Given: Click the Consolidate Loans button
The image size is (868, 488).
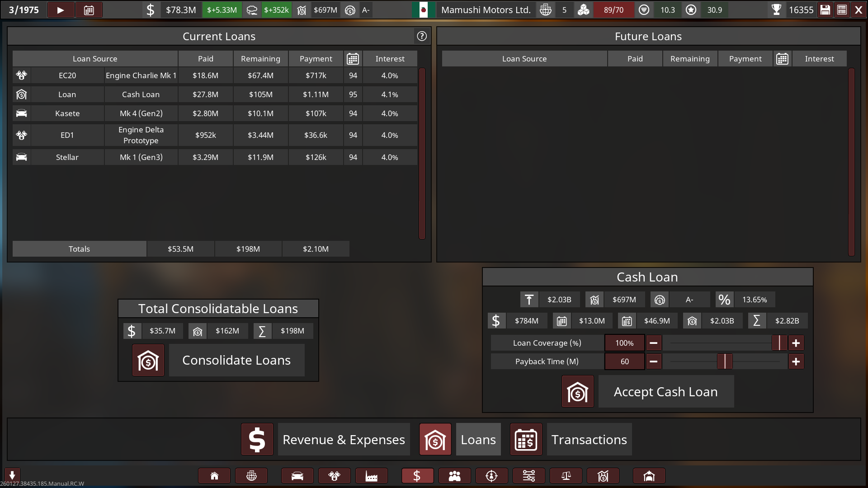Looking at the screenshot, I should click(236, 360).
